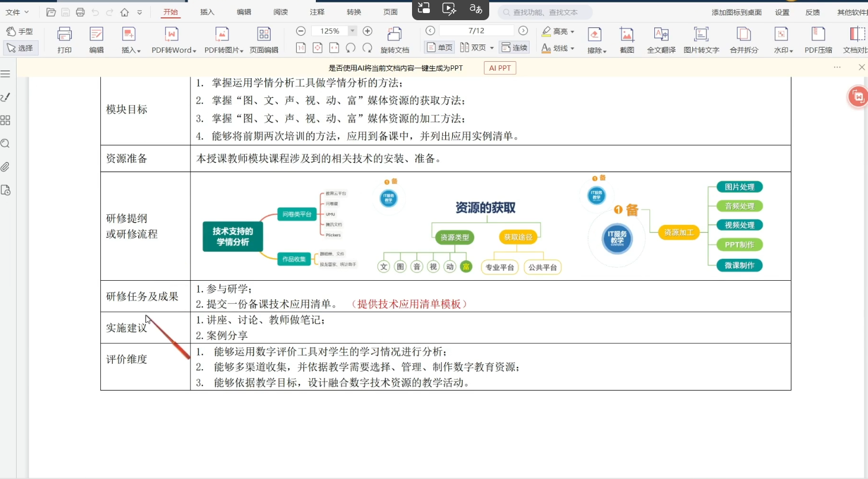The width and height of the screenshot is (868, 479).
Task: Toggle 连续 continuous scrolling mode
Action: click(x=514, y=47)
